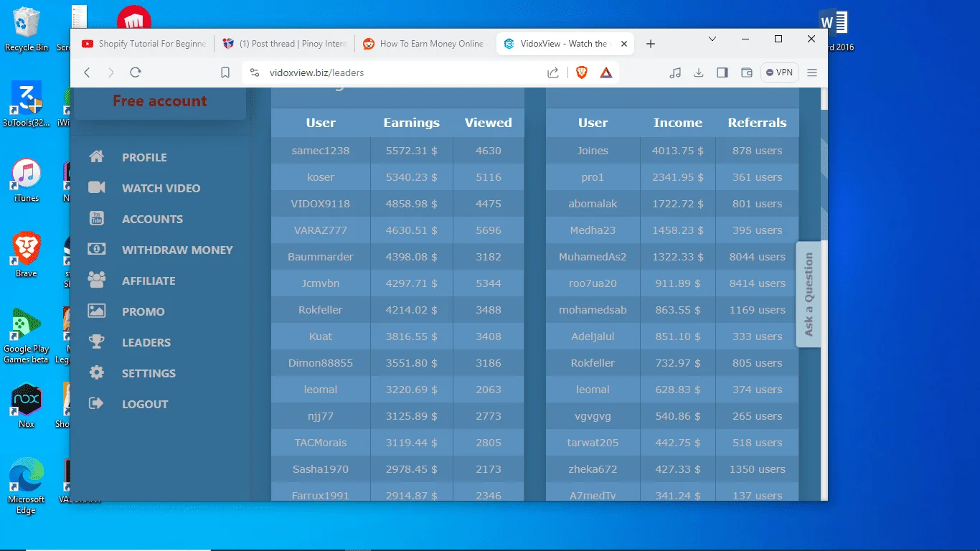Open the iTunes desktop icon

(x=27, y=181)
